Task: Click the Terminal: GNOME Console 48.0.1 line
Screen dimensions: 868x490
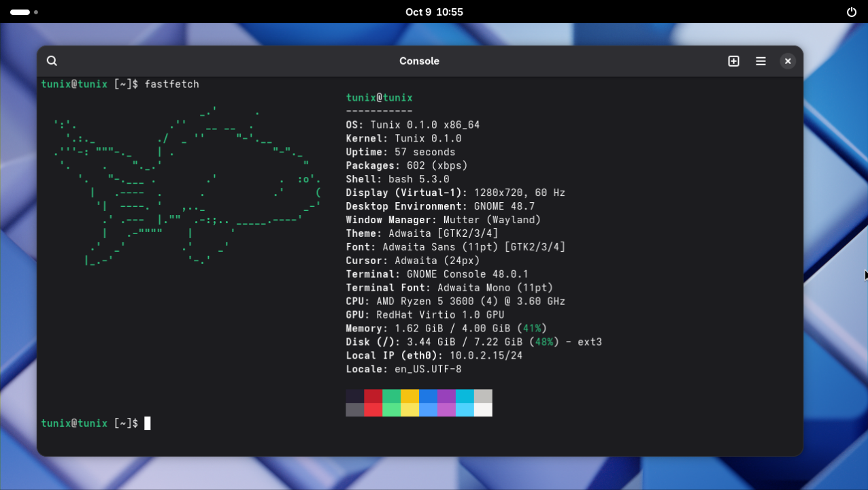Action: [x=437, y=275]
